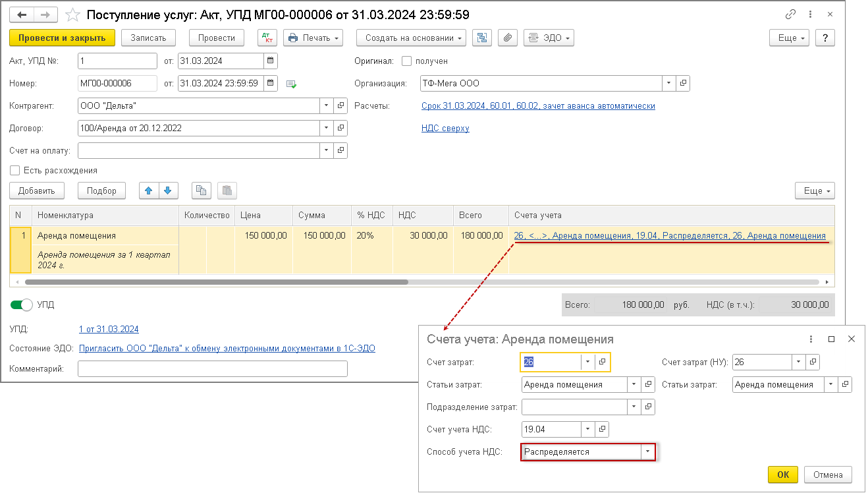Click Отмена in Счета учета dialog
868x493 pixels.
[x=828, y=475]
